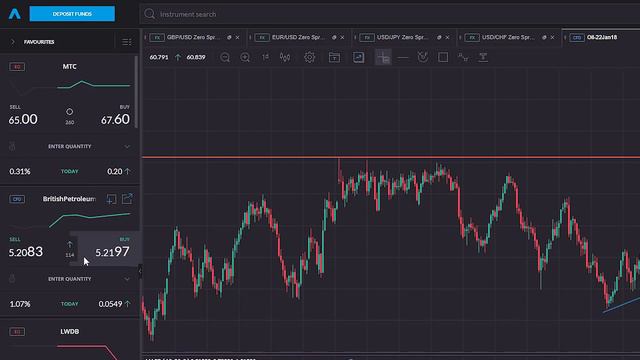640x360 pixels.
Task: Expand the Favourites panel arrow
Action: [x=13, y=42]
